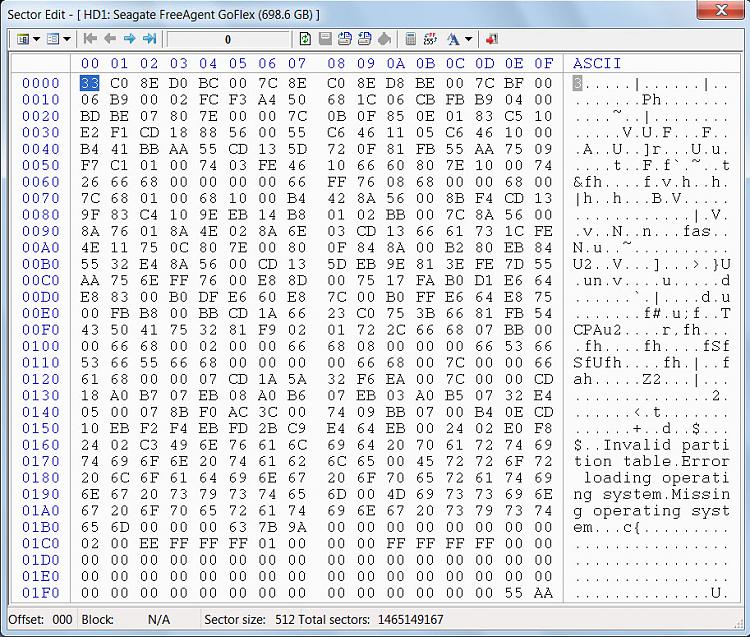The width and height of the screenshot is (750, 637).
Task: Go to the previous sector
Action: (x=110, y=39)
